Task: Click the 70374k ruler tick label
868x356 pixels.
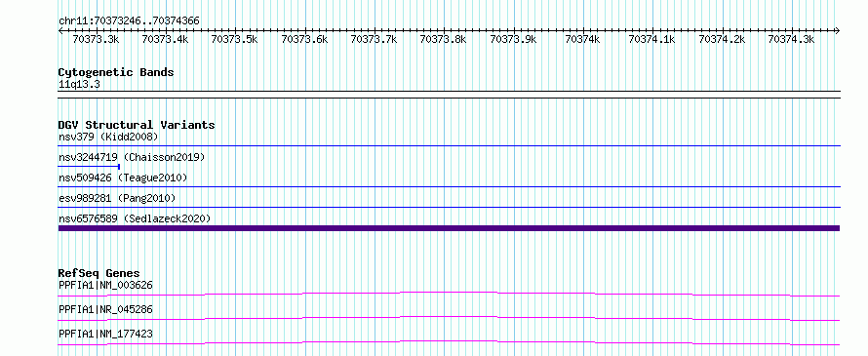Action: pyautogui.click(x=583, y=39)
